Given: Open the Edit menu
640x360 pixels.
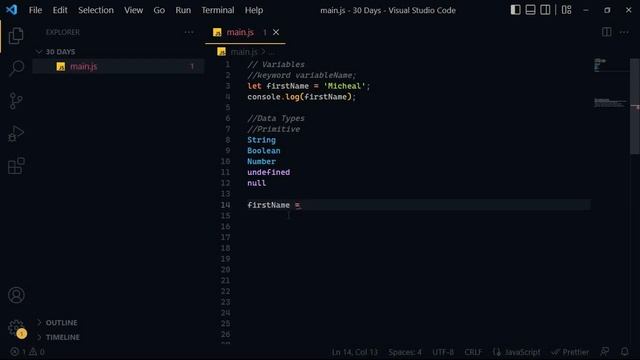Looking at the screenshot, I should pos(60,10).
